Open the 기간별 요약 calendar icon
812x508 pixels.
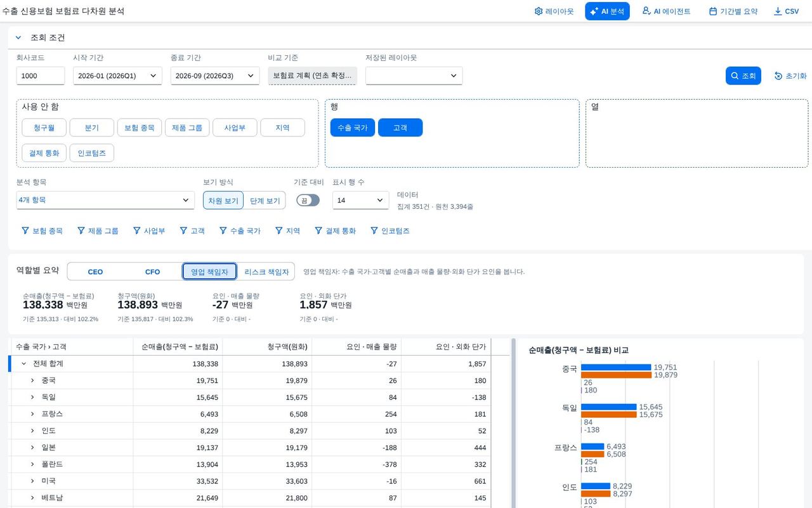click(713, 11)
